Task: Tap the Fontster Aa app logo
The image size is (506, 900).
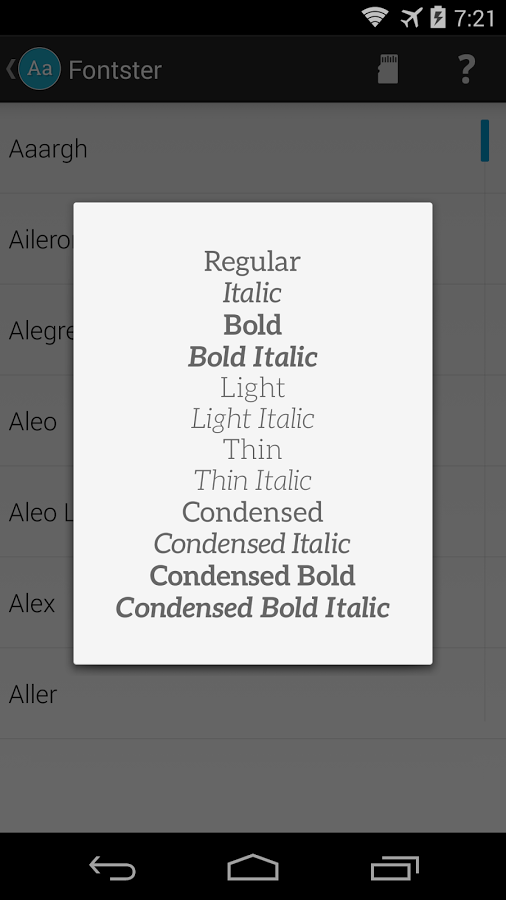Action: coord(39,69)
